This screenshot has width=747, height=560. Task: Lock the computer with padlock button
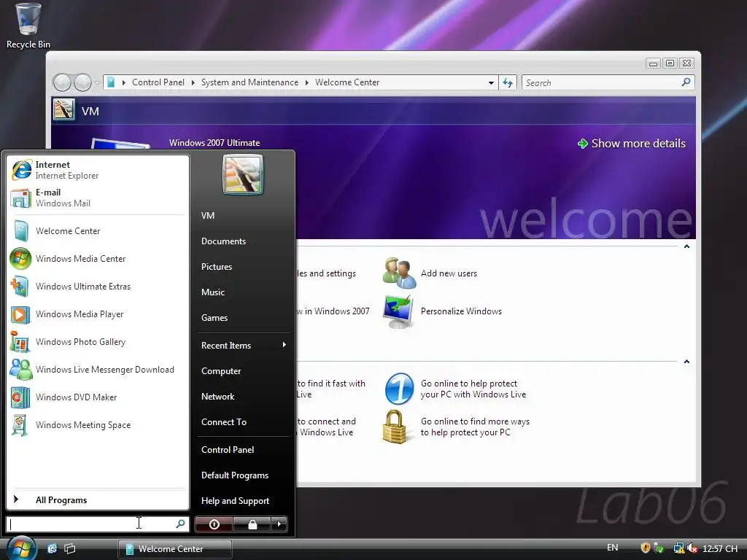point(252,524)
